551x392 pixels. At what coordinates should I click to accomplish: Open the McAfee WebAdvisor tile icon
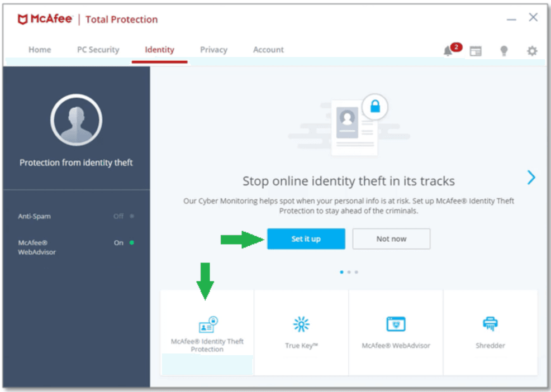coord(396,324)
